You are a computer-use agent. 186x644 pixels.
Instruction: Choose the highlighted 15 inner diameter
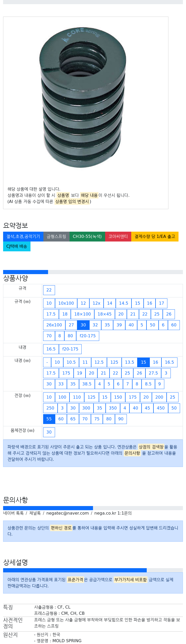pyautogui.click(x=143, y=362)
